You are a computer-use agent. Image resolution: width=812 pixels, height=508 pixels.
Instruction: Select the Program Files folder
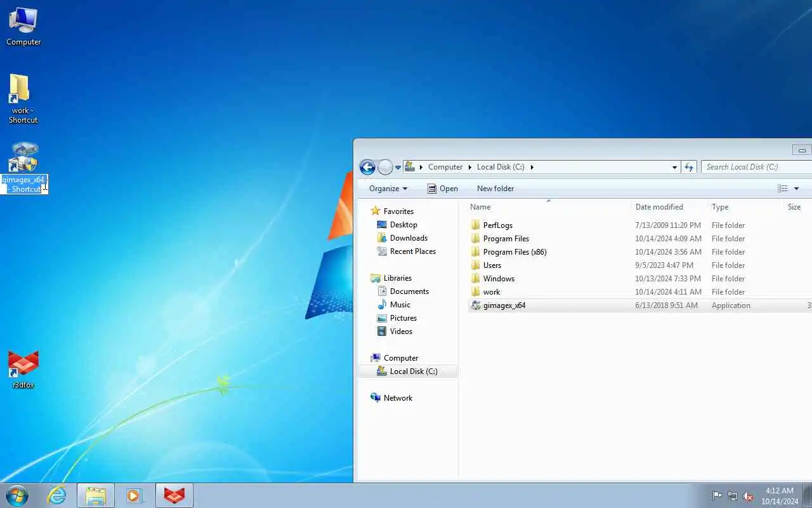point(506,239)
